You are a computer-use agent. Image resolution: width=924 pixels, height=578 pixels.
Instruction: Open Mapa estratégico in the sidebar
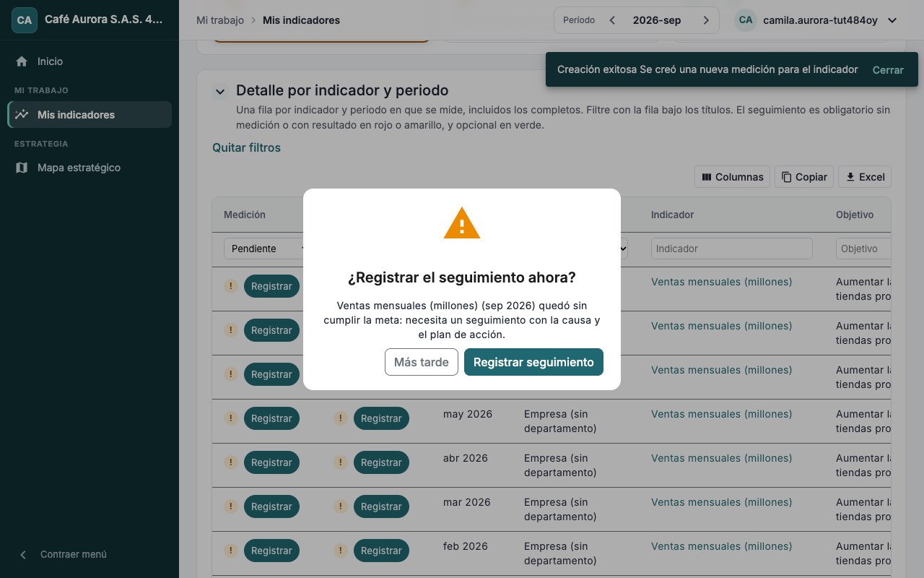click(x=90, y=168)
